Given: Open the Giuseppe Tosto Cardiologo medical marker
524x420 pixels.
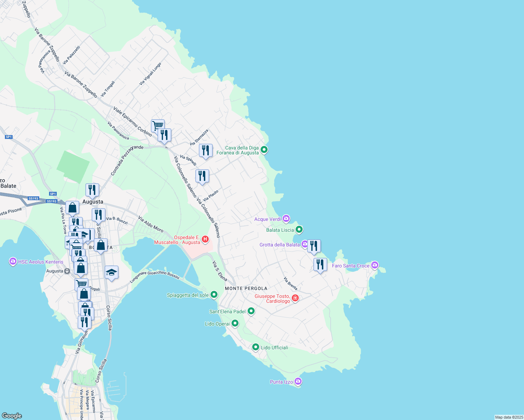Looking at the screenshot, I should pos(295,298).
